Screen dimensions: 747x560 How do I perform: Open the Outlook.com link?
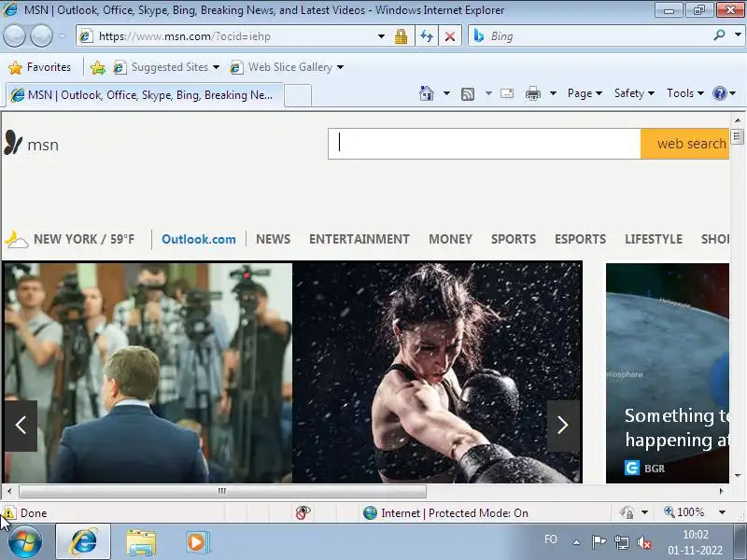point(199,239)
